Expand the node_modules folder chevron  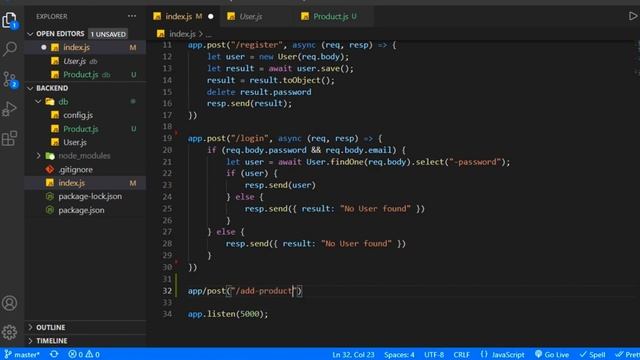(38, 156)
